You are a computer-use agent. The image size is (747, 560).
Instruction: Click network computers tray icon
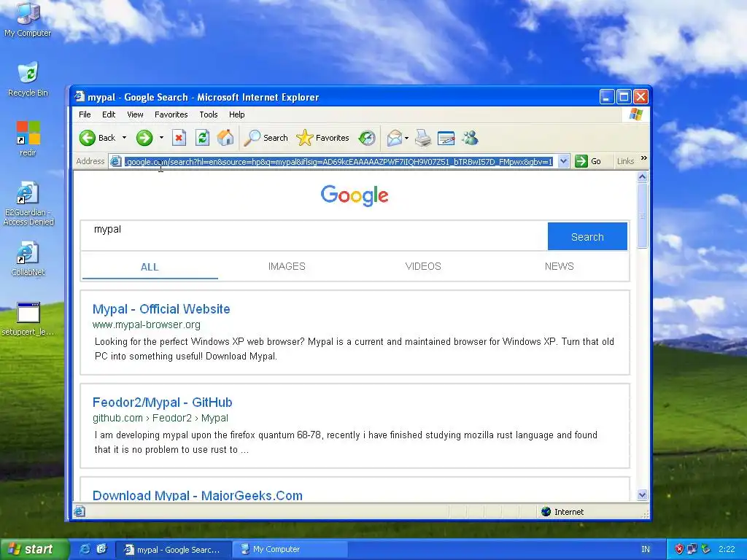coord(692,549)
